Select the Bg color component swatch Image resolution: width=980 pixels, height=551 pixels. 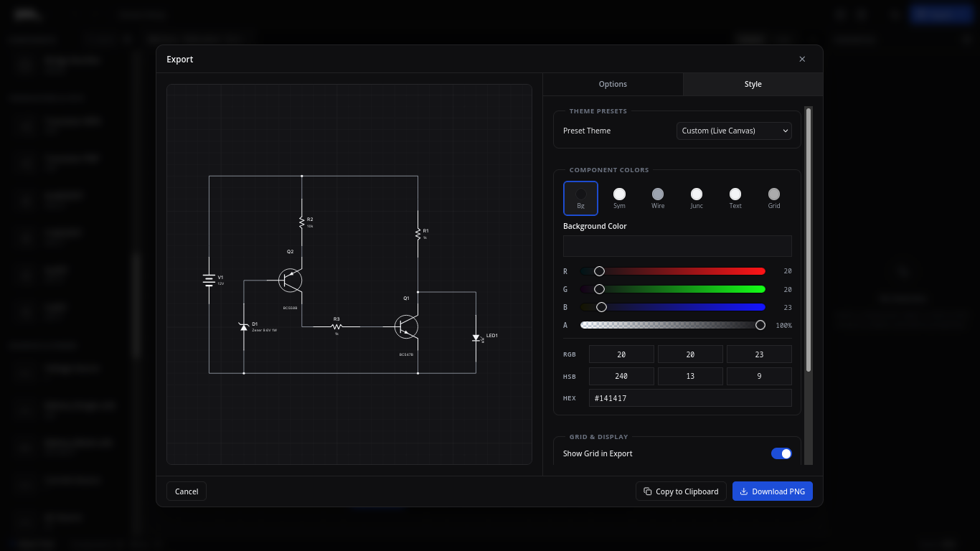(x=580, y=198)
